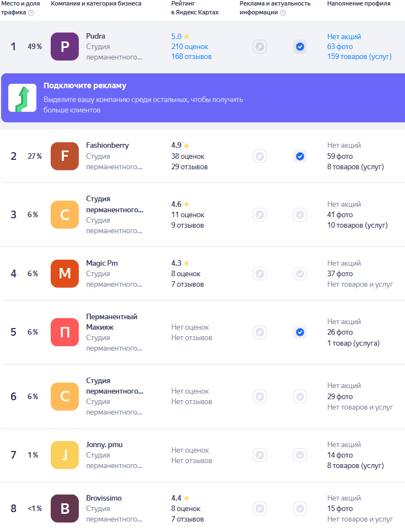
Task: Click Jonny. pmu yellow J avatar
Action: tap(65, 455)
